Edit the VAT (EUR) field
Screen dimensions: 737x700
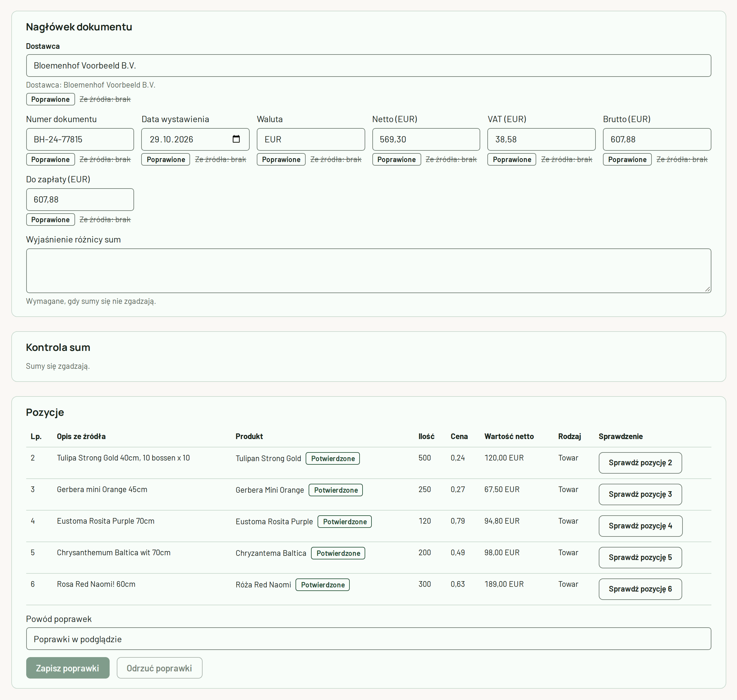[541, 139]
